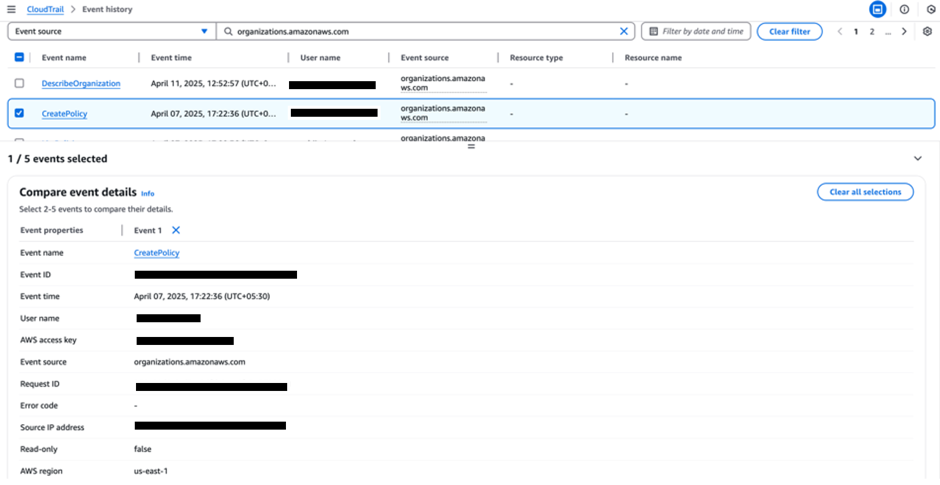Remove Event 1 from comparison

(x=176, y=230)
